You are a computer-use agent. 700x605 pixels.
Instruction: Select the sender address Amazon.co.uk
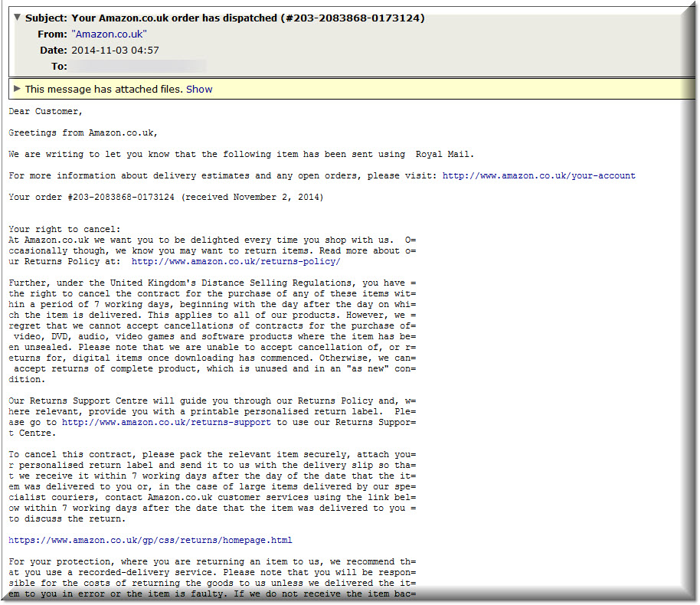tap(109, 34)
